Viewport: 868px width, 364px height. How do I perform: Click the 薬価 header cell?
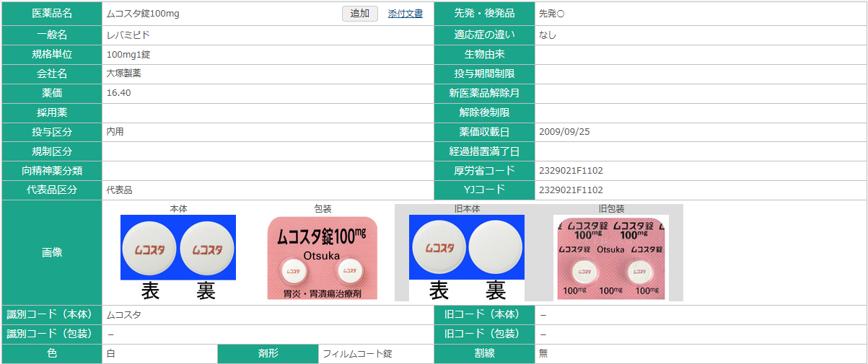click(x=52, y=93)
